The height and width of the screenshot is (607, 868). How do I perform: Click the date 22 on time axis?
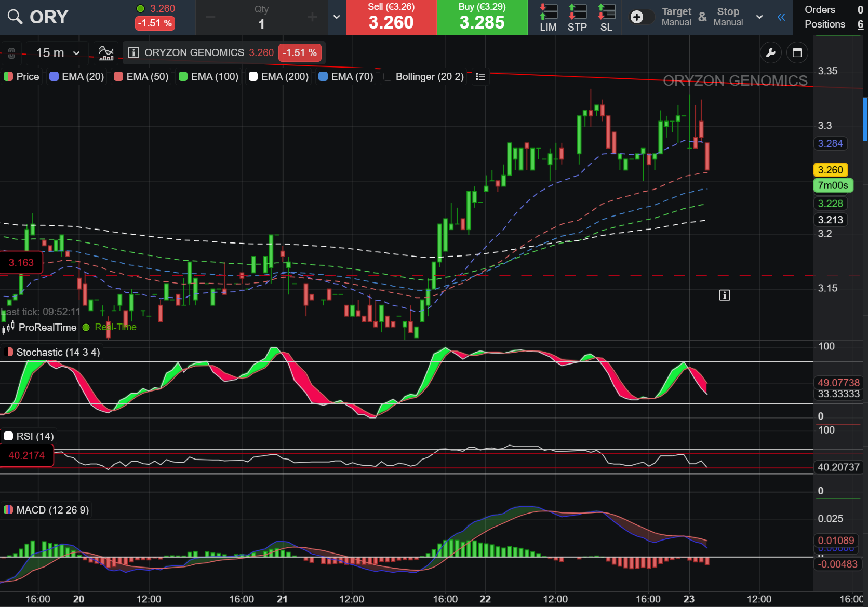point(485,599)
